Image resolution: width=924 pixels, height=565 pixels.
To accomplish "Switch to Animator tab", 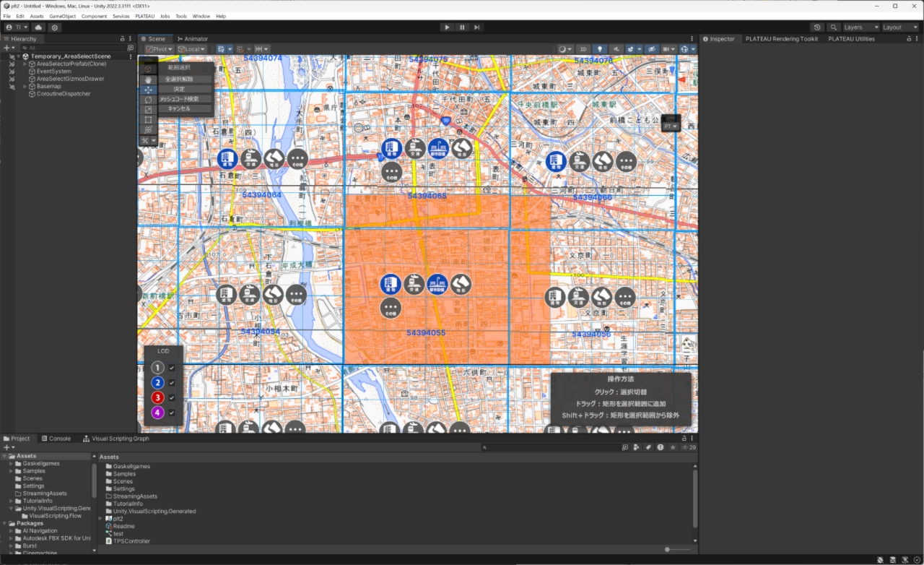I will [193, 39].
